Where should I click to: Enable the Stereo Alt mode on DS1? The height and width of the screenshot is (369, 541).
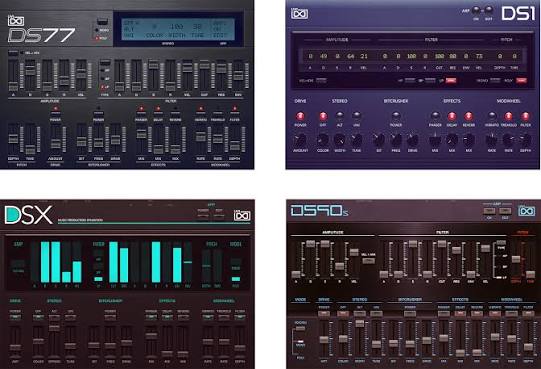click(x=340, y=116)
